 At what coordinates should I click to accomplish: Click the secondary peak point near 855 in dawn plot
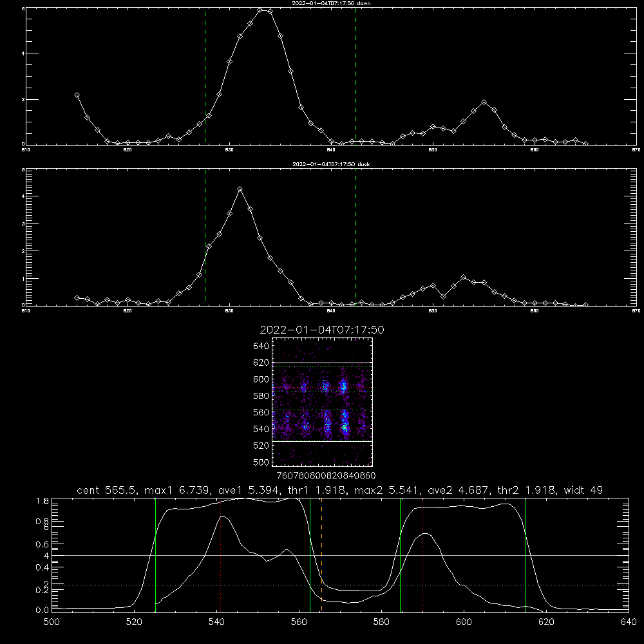pyautogui.click(x=484, y=102)
